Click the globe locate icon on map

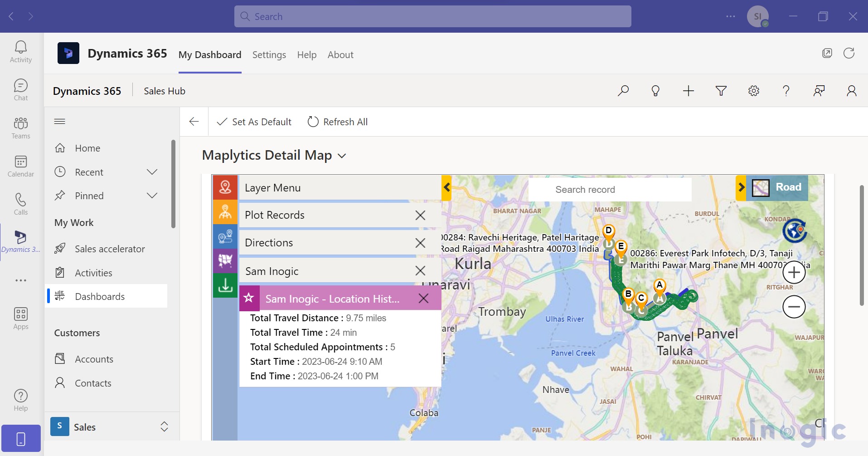coord(795,230)
